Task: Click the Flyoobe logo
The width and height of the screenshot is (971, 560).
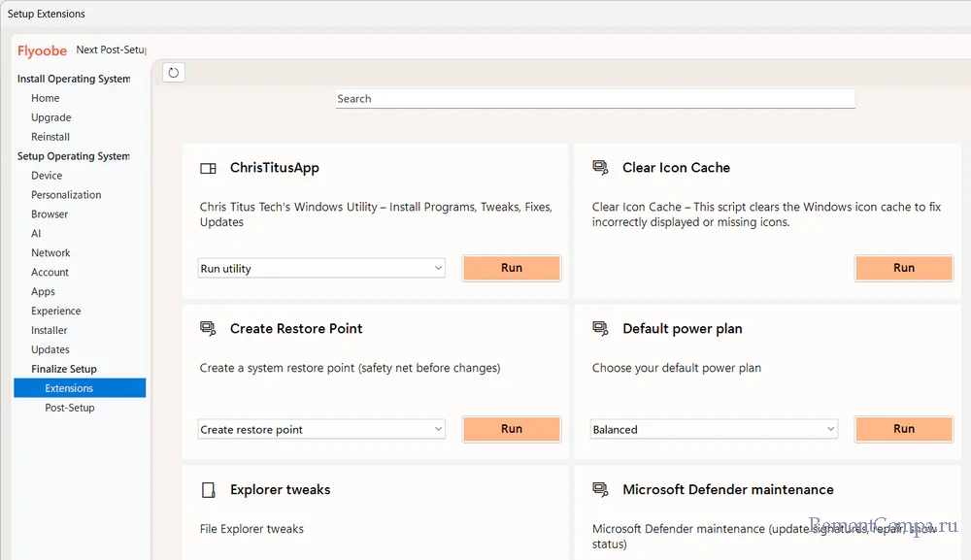Action: pyautogui.click(x=42, y=50)
